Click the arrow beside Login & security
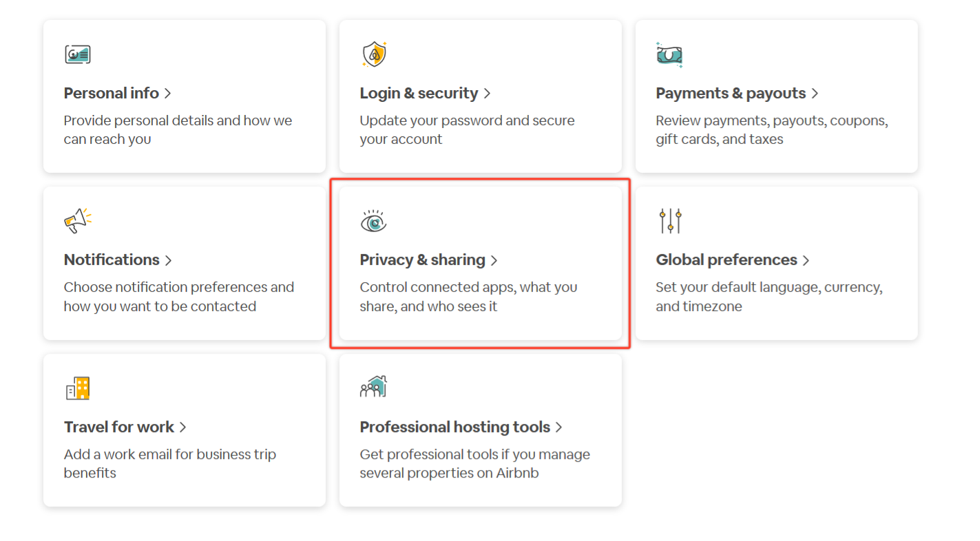This screenshot has width=980, height=541. click(488, 94)
